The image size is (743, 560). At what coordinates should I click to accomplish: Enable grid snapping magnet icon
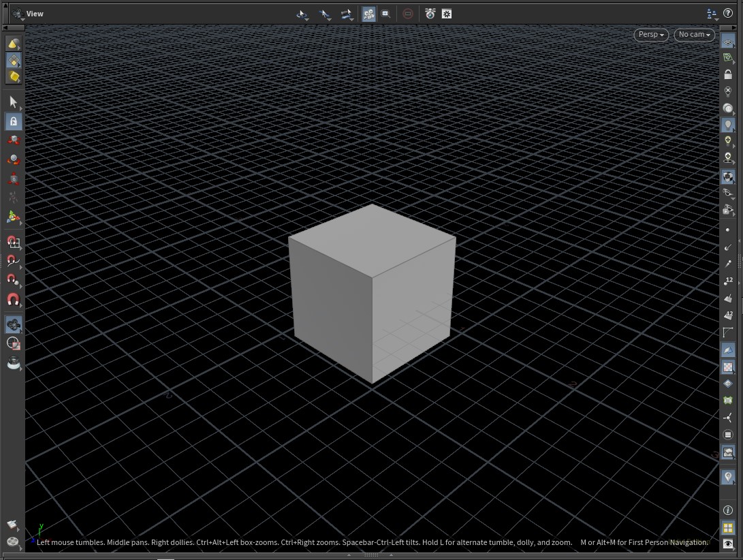click(13, 243)
